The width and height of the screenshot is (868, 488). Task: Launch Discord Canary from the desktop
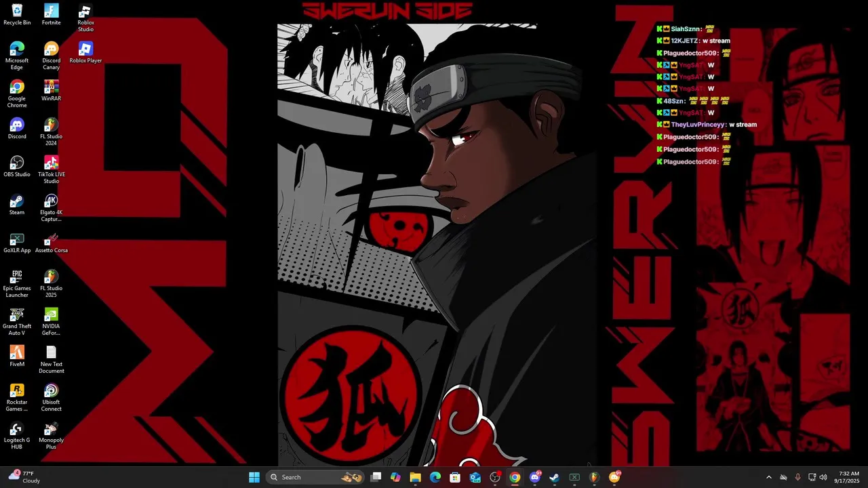click(x=51, y=56)
